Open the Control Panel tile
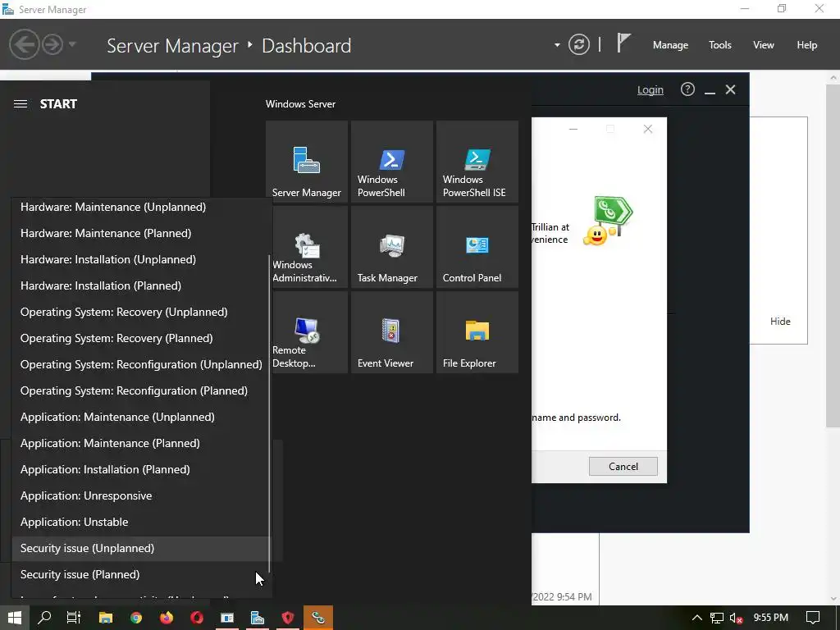Screen dimensions: 840x630 click(477, 247)
